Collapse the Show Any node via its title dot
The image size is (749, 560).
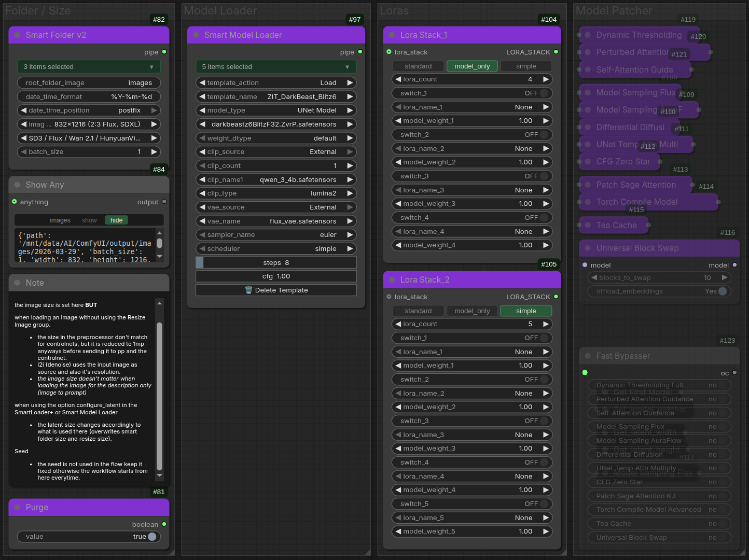[17, 185]
